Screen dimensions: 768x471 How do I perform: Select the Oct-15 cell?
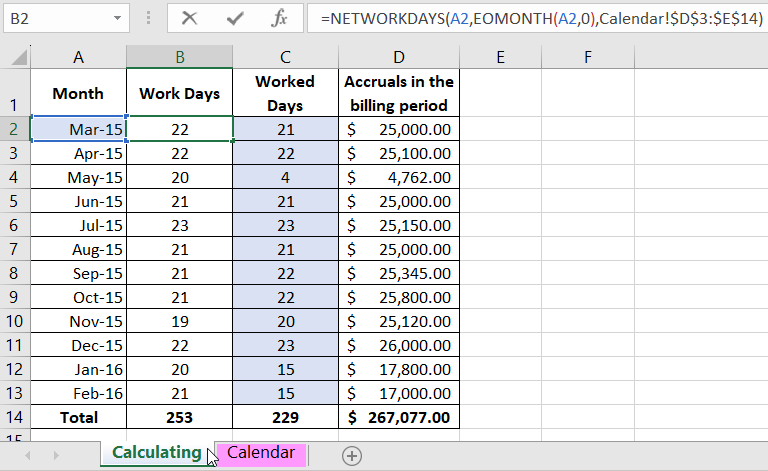click(x=78, y=297)
